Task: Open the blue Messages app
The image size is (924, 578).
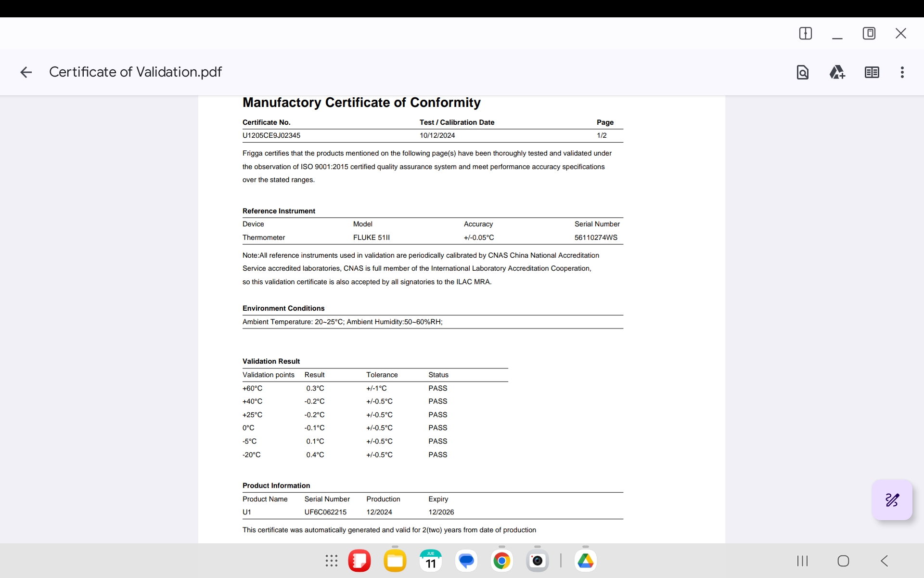Action: (466, 561)
